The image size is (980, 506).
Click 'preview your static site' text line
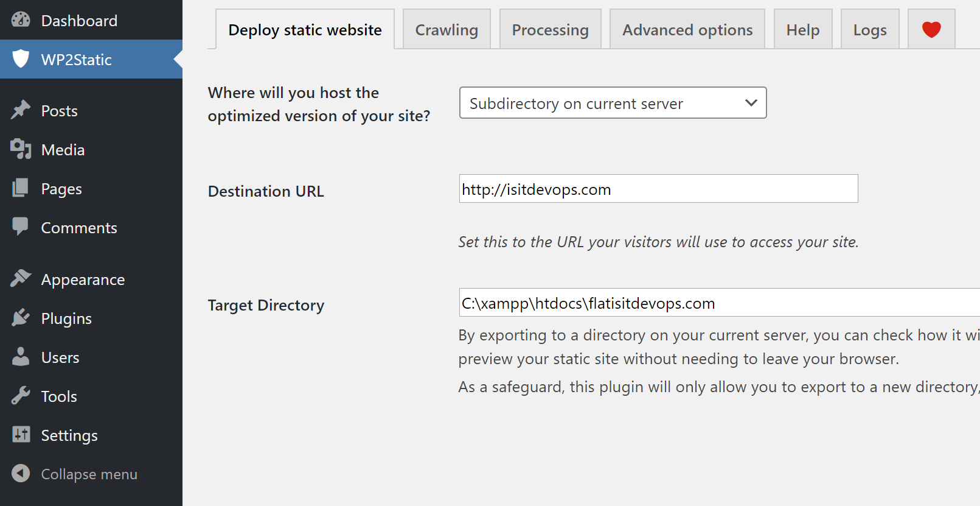click(678, 359)
